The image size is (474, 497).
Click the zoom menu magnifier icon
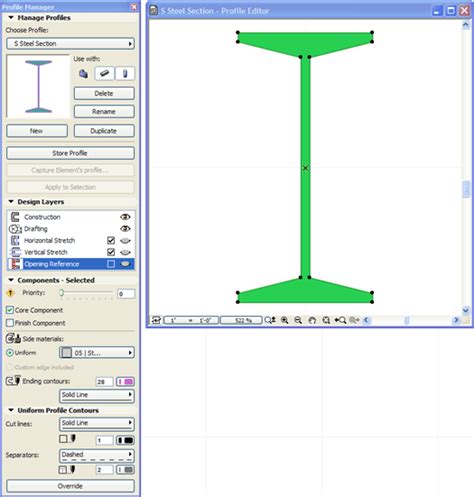tap(270, 320)
